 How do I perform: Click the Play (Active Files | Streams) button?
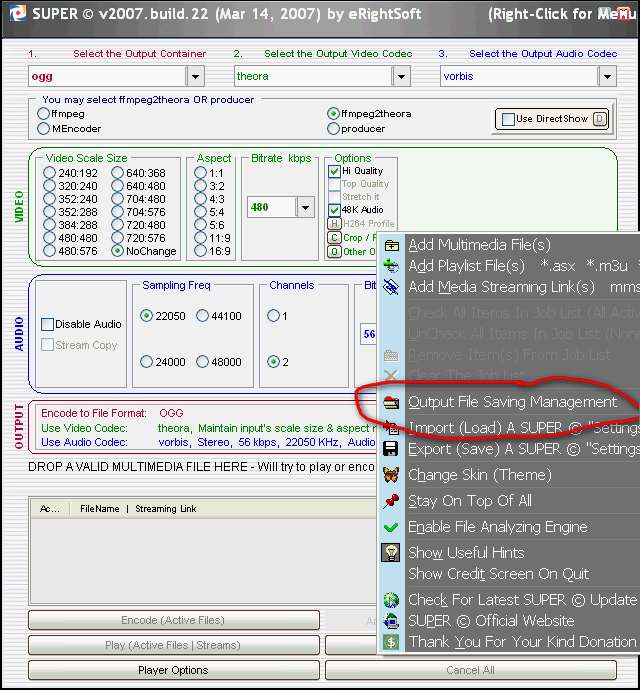tap(173, 645)
